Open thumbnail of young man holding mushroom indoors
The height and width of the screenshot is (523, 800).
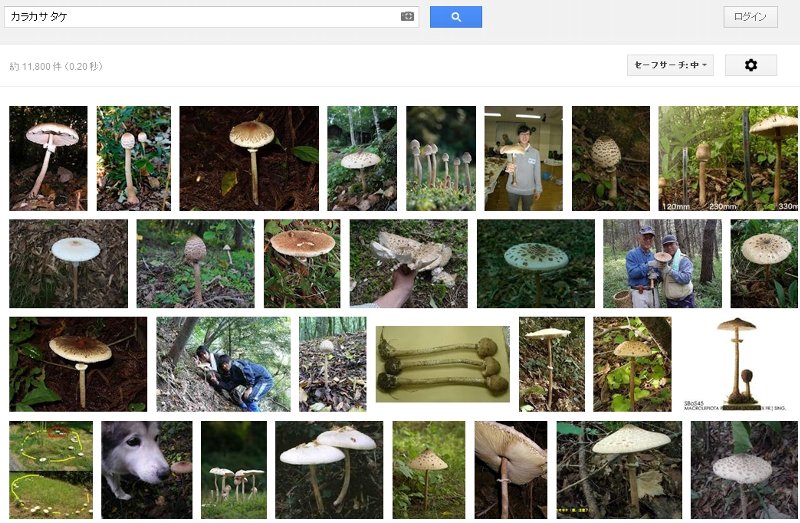click(523, 158)
